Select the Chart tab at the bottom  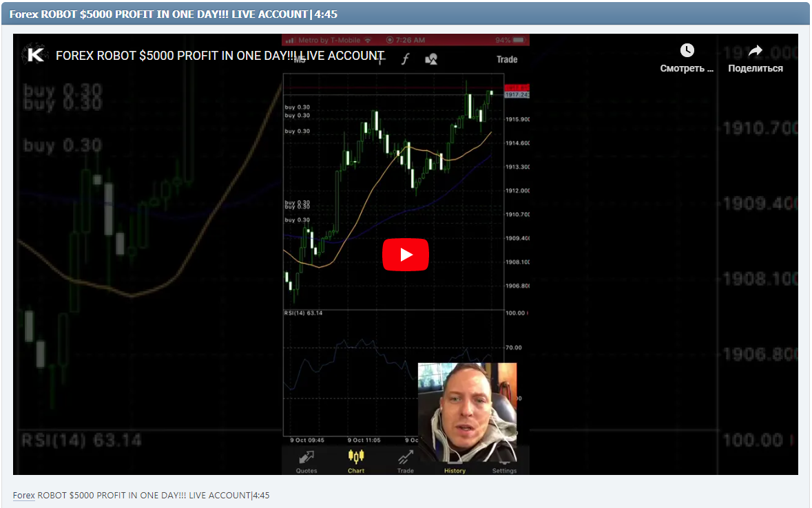355,461
